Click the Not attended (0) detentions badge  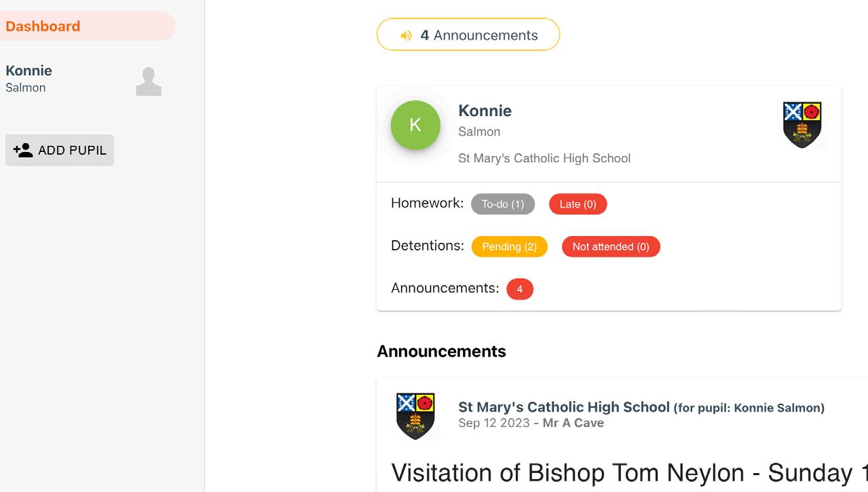[x=611, y=247]
